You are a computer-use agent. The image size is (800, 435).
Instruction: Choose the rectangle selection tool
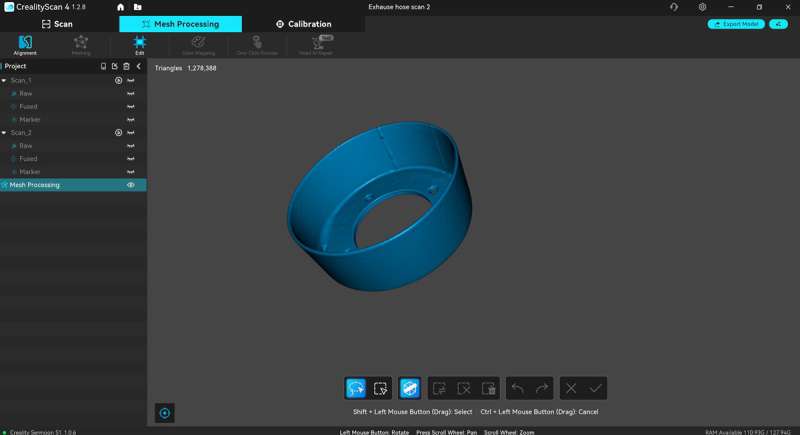pyautogui.click(x=380, y=388)
